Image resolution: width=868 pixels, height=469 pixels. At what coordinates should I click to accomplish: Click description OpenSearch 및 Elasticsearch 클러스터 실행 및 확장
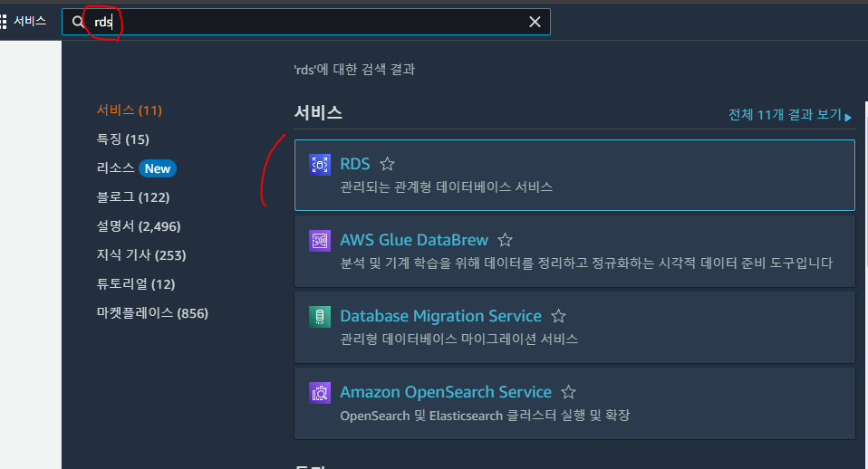click(485, 416)
